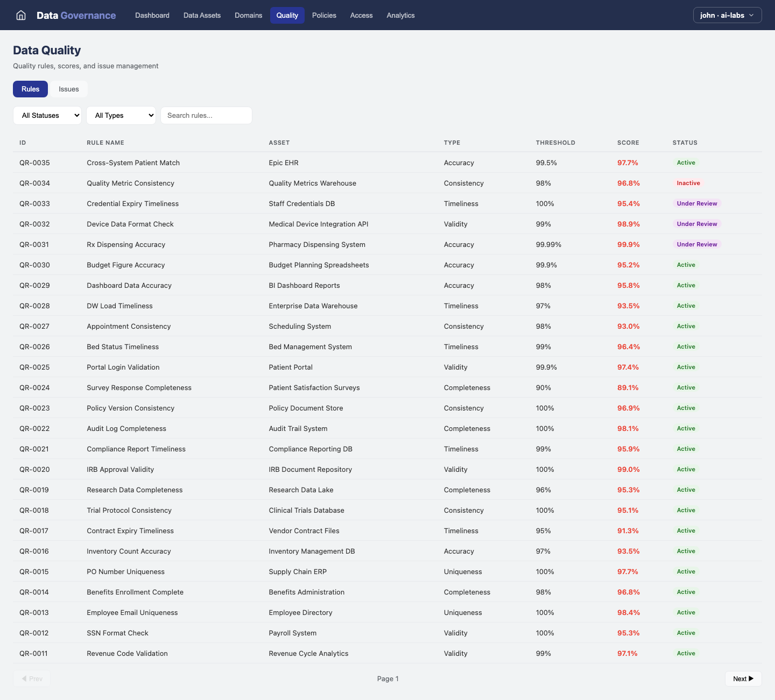
Task: Click the home icon in the navigation bar
Action: 20,15
